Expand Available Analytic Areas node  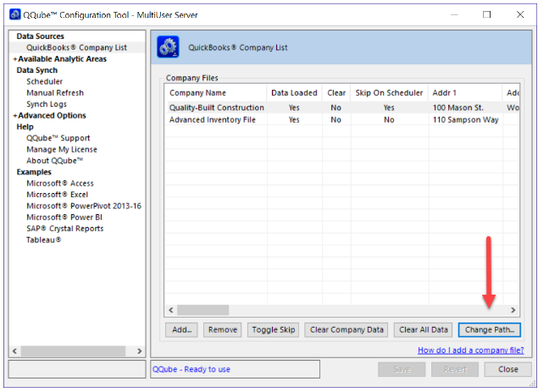click(x=15, y=59)
